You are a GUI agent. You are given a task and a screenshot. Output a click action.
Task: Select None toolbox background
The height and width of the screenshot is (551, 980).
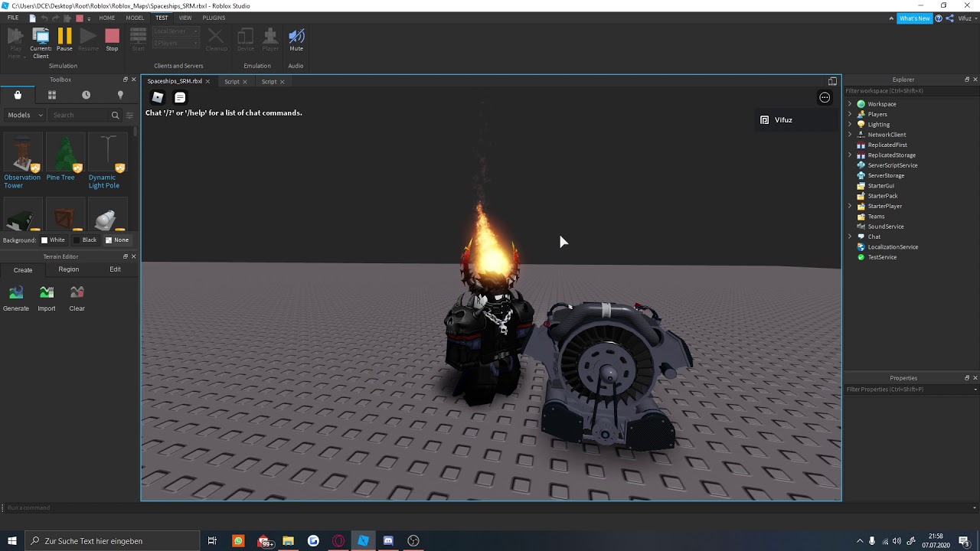pos(116,240)
